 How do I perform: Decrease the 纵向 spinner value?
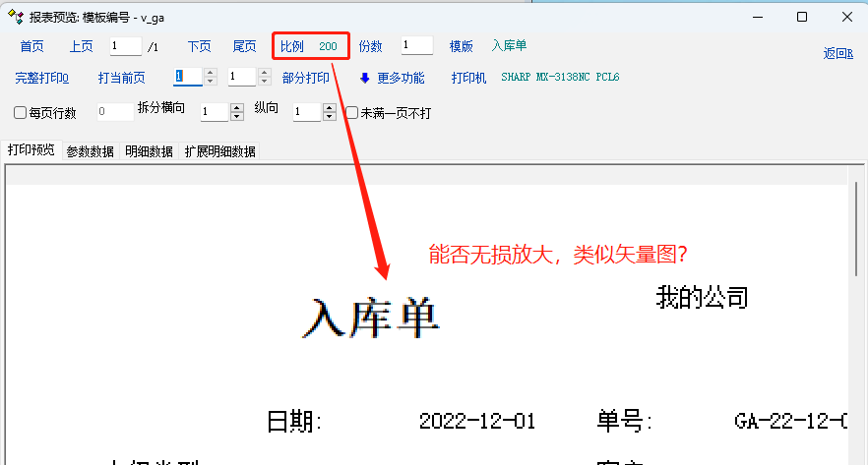tap(329, 117)
